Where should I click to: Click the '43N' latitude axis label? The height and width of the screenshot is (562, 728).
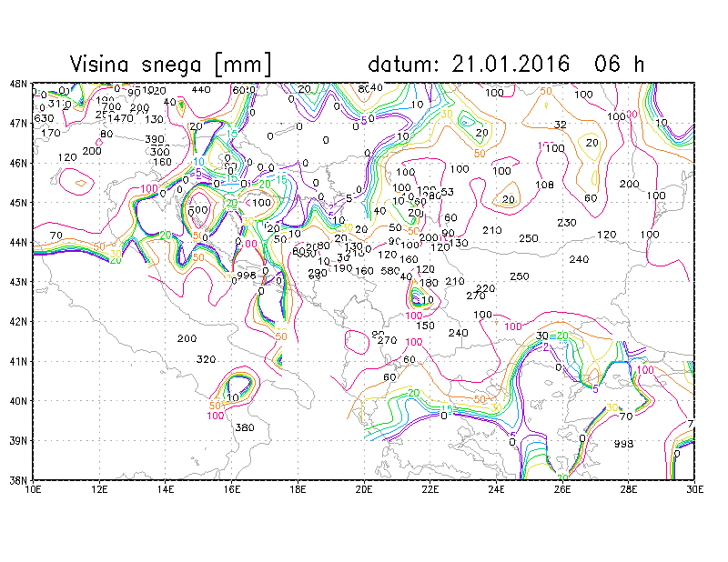[18, 282]
